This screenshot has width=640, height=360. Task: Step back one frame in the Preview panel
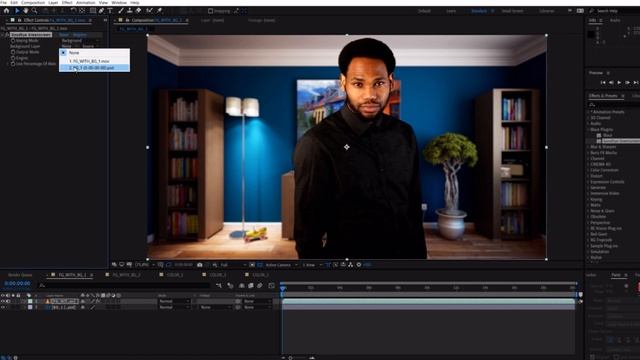(x=611, y=82)
